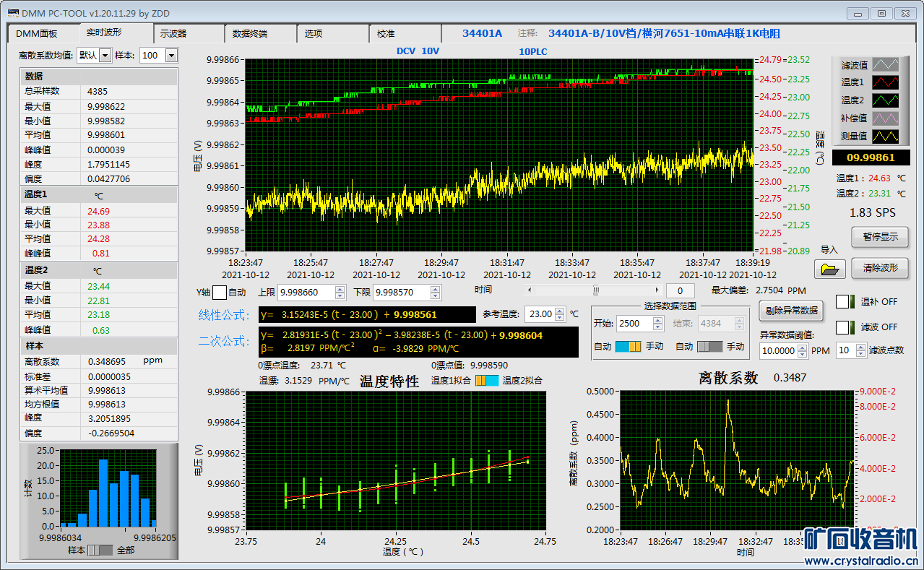The height and width of the screenshot is (570, 924).
Task: Click the 时间 horizontal slider handle
Action: (596, 290)
